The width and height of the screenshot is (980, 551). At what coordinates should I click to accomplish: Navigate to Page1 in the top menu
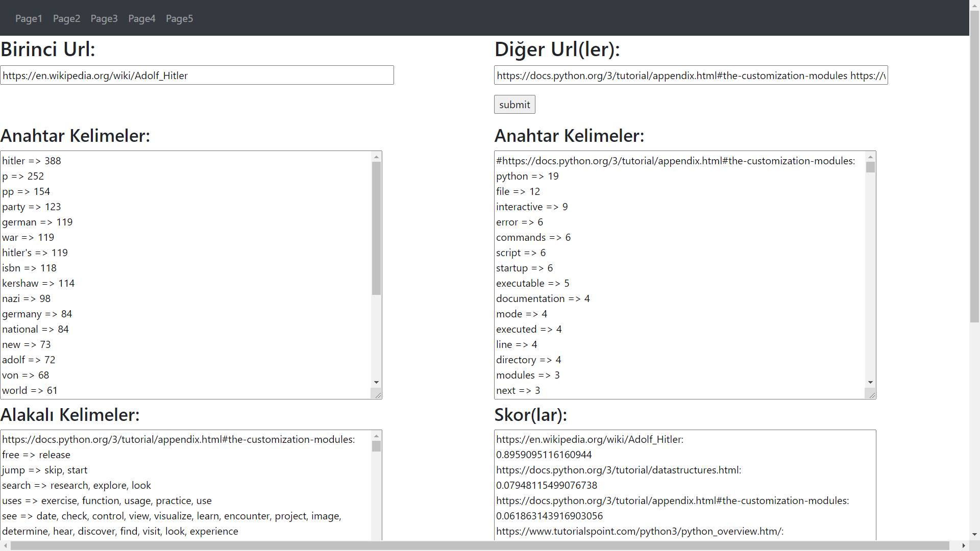[x=29, y=18]
